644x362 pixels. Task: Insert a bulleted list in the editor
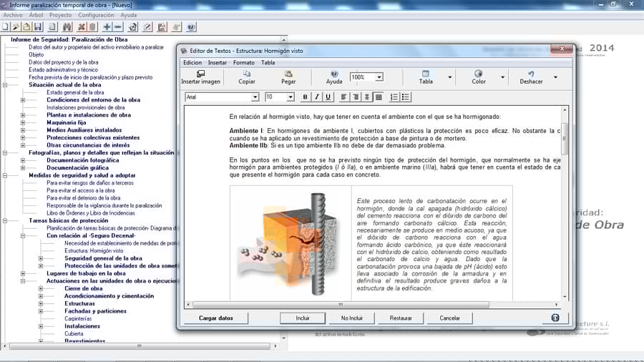(x=406, y=97)
